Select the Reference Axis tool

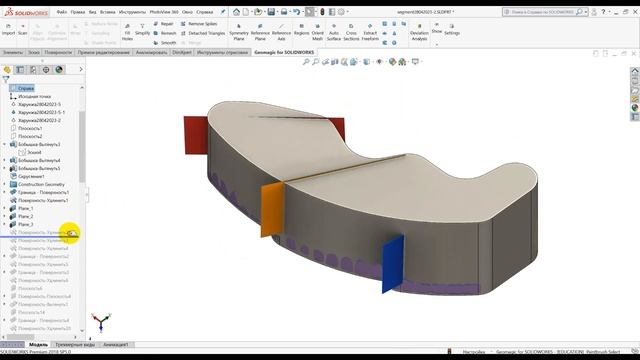pos(281,32)
